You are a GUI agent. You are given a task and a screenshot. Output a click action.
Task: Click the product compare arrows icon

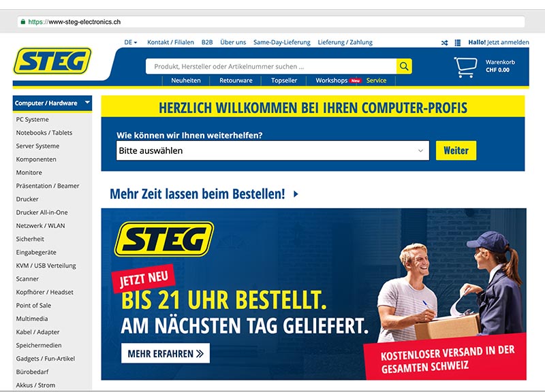(444, 43)
